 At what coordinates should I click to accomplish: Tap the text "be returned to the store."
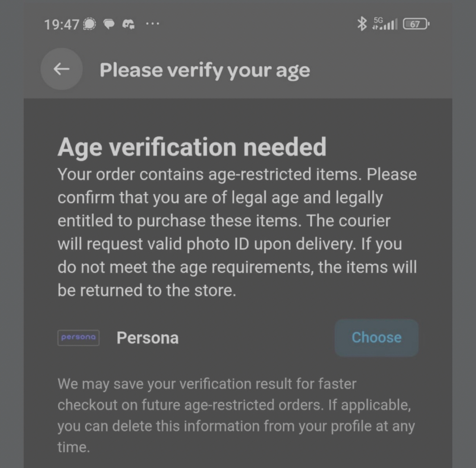[147, 291]
